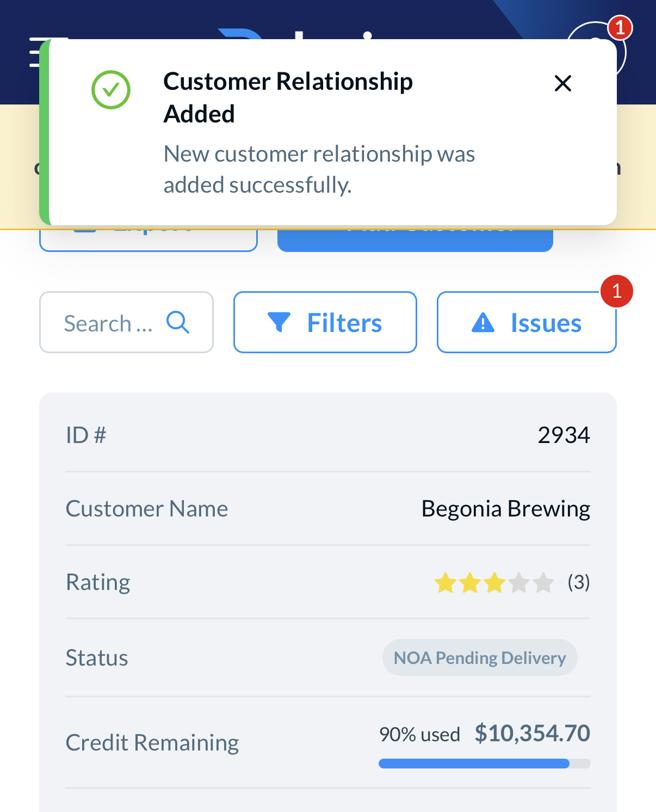Image resolution: width=656 pixels, height=812 pixels.
Task: Click the fifth gray rating star
Action: point(543,583)
